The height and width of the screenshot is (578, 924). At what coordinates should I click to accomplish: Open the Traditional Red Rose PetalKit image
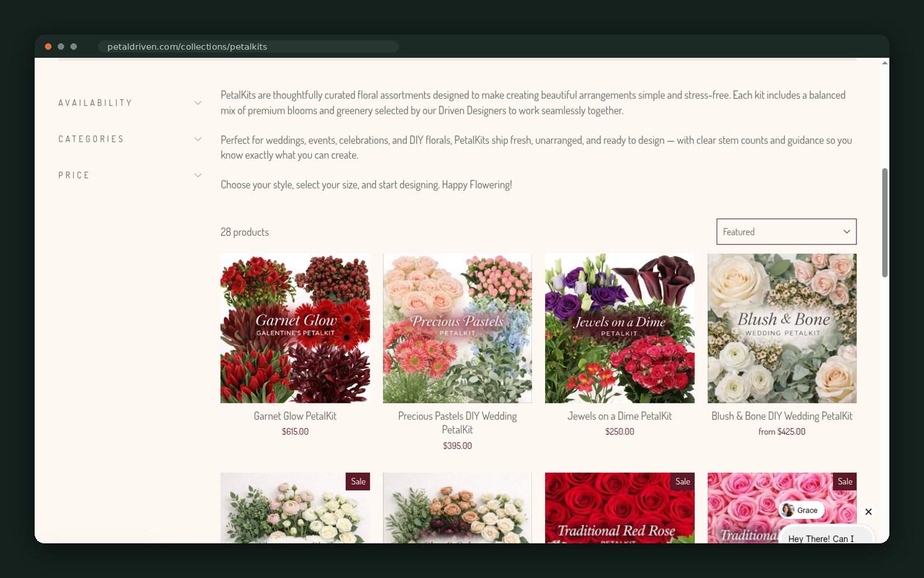pos(620,508)
